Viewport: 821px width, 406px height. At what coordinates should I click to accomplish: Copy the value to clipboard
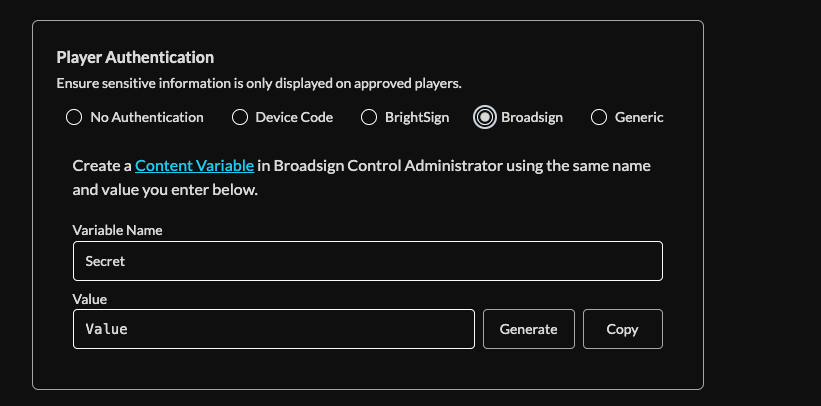coord(623,329)
